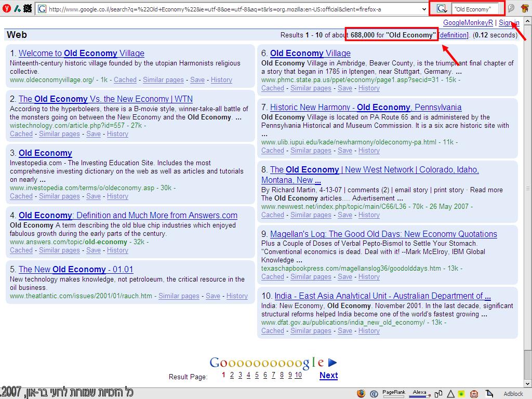Click the blue at-sign status bar icon
532x399 pixels.
[374, 394]
